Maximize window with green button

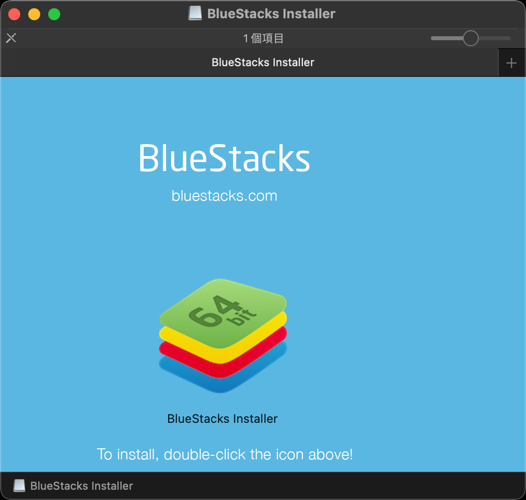[x=54, y=14]
